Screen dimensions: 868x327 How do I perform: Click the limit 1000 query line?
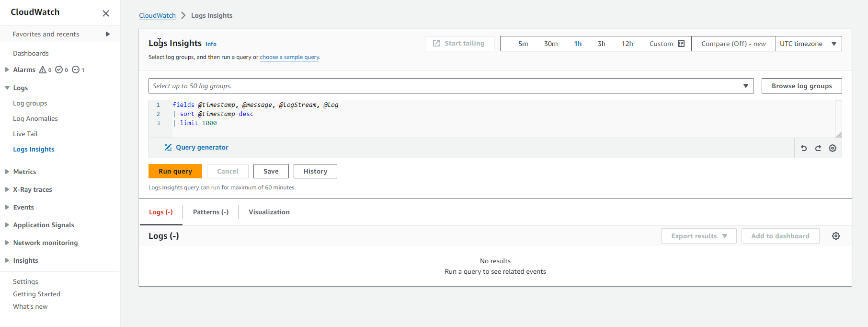click(x=194, y=123)
